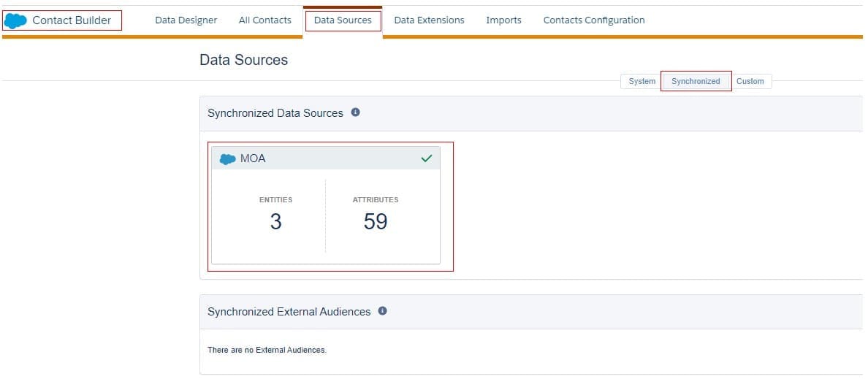Click the cloud icon on MOA card
Viewport: 868px width, 379px height.
pos(228,159)
